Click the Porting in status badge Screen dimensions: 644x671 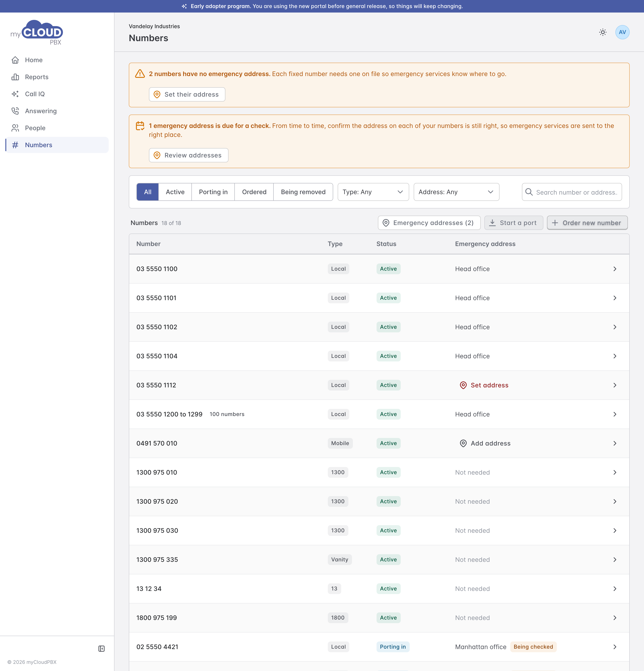392,647
